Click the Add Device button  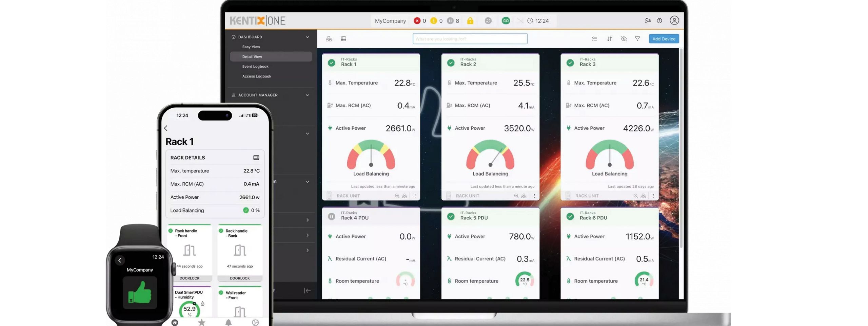click(x=664, y=39)
